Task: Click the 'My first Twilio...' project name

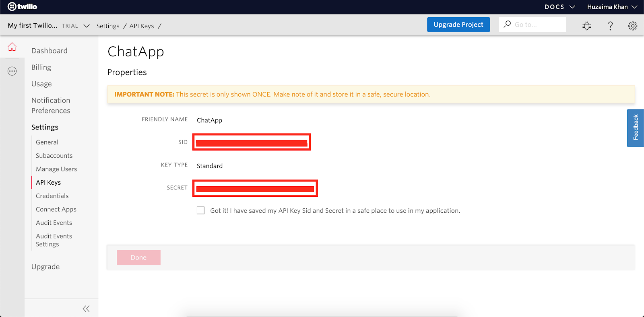Action: tap(33, 25)
